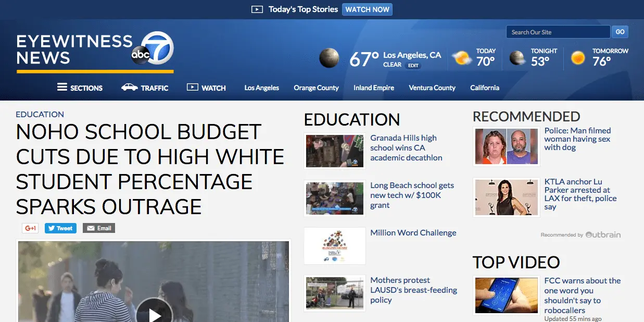Click the 67° current temperature

tap(364, 59)
